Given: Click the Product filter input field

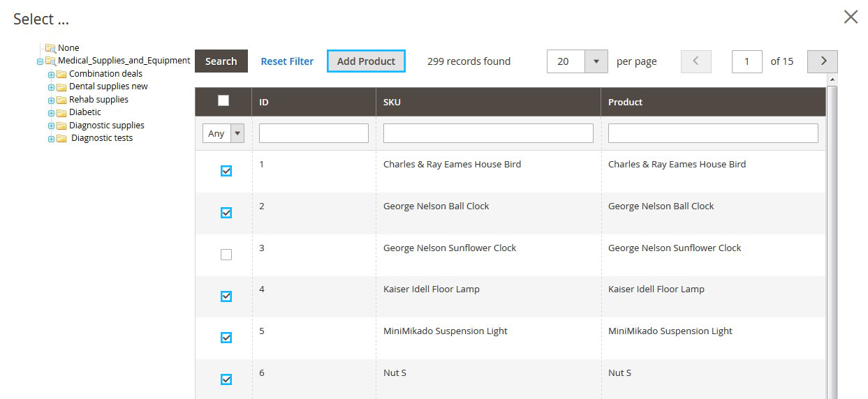Looking at the screenshot, I should [713, 133].
